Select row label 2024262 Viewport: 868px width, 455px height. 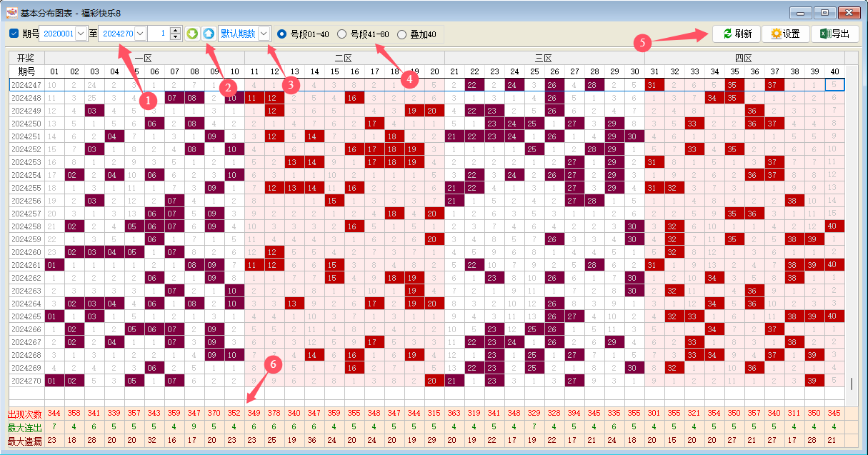point(26,277)
